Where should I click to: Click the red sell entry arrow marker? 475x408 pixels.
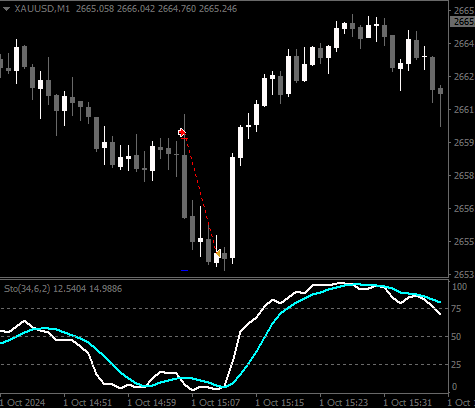pos(182,133)
